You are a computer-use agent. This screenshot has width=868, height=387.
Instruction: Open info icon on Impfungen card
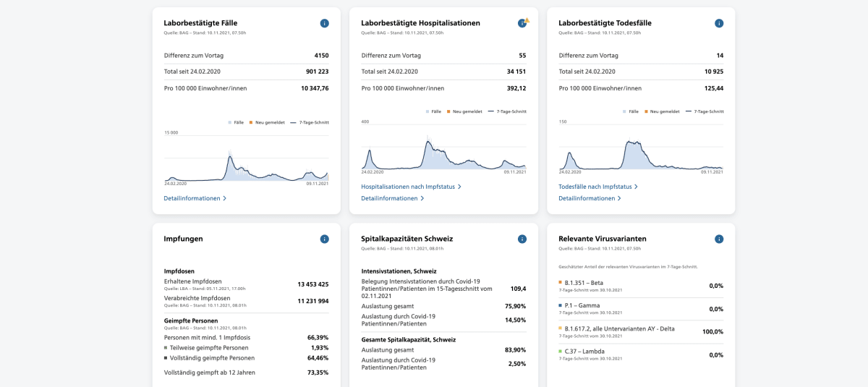(325, 239)
